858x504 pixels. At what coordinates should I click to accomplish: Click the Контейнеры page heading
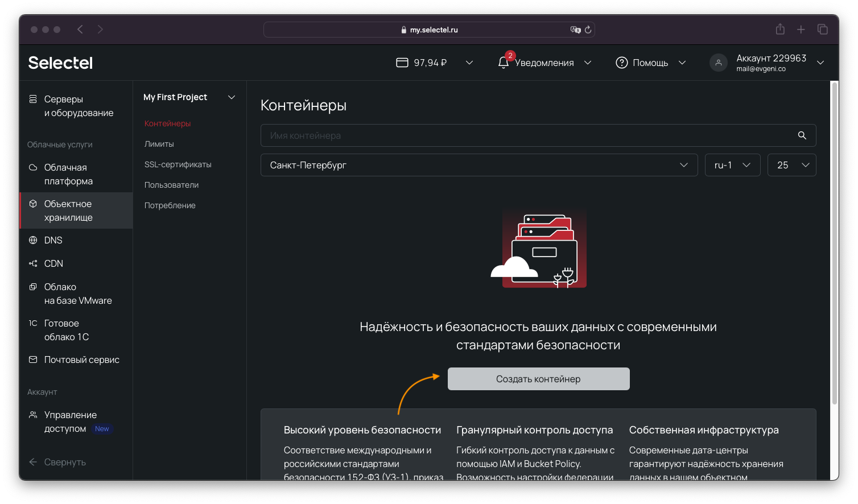(x=303, y=105)
